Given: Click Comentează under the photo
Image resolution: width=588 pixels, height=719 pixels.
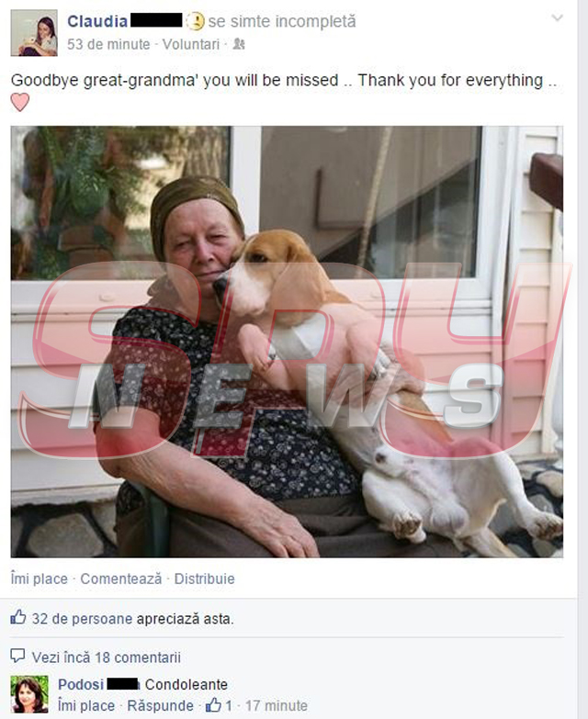Looking at the screenshot, I should (121, 579).
